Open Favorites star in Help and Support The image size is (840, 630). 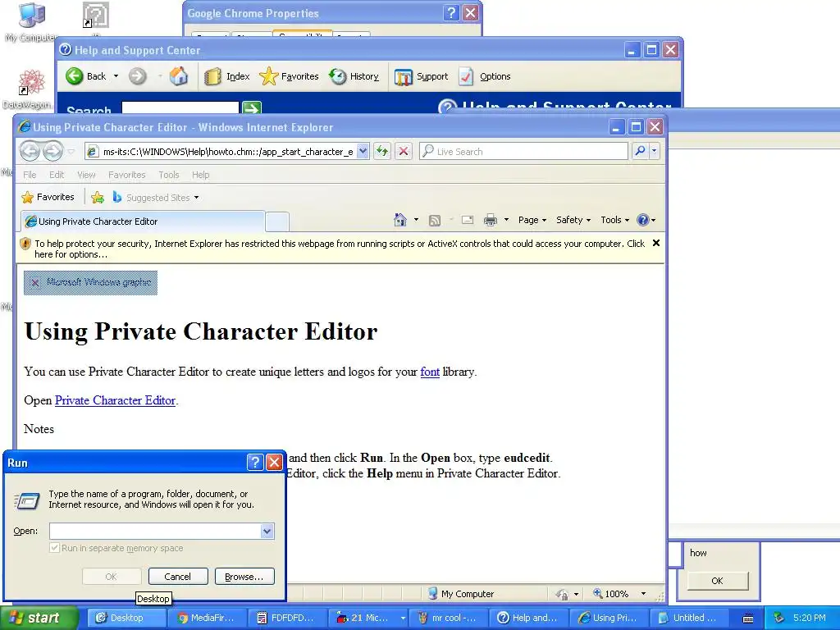pyautogui.click(x=290, y=76)
